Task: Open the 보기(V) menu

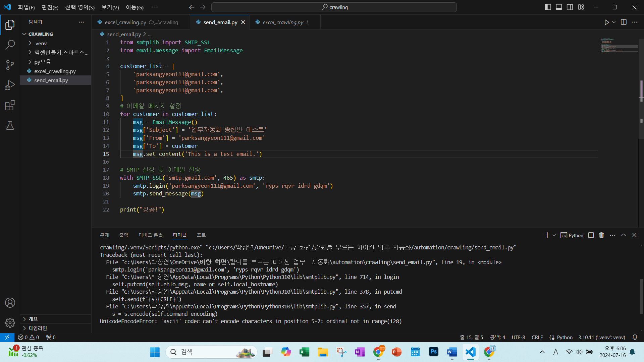Action: coord(110,7)
